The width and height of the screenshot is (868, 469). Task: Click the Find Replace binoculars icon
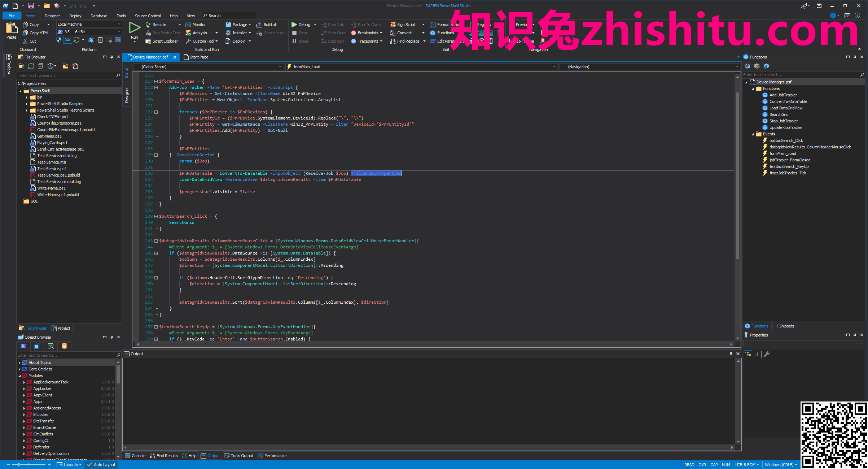(x=393, y=41)
